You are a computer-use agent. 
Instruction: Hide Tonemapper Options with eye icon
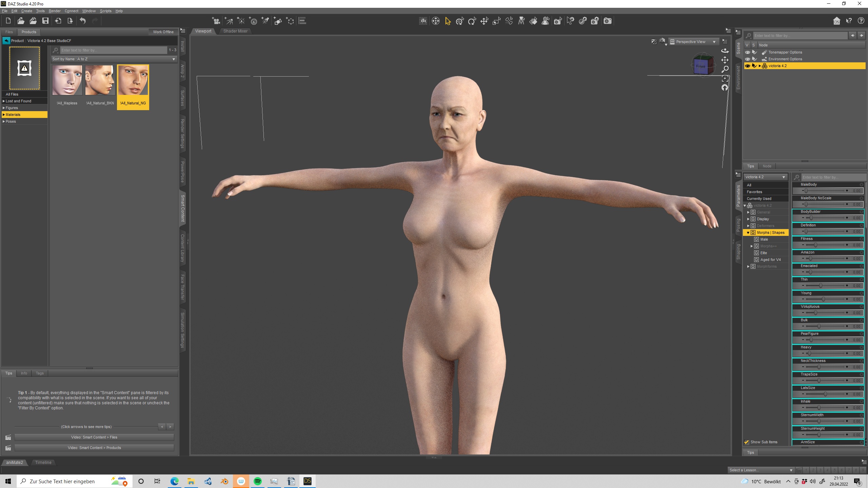click(x=747, y=52)
